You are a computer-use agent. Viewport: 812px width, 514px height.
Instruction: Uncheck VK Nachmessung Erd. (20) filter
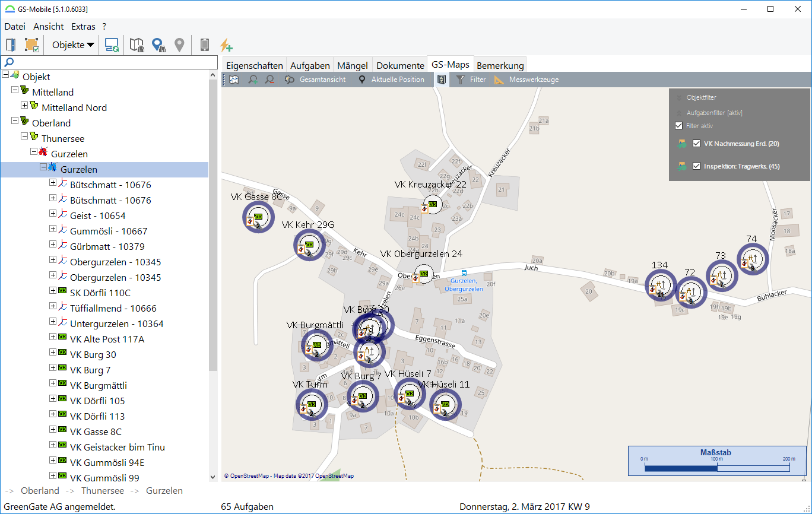pyautogui.click(x=697, y=144)
